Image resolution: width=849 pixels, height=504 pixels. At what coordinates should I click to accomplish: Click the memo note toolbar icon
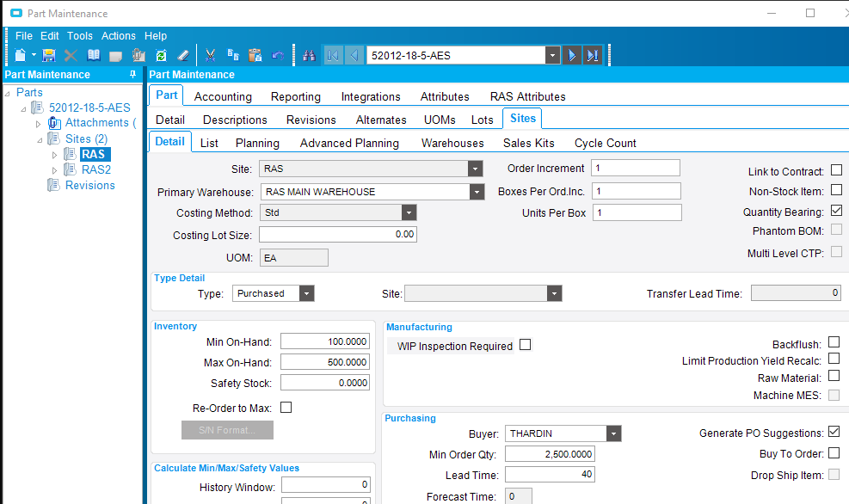click(x=115, y=56)
